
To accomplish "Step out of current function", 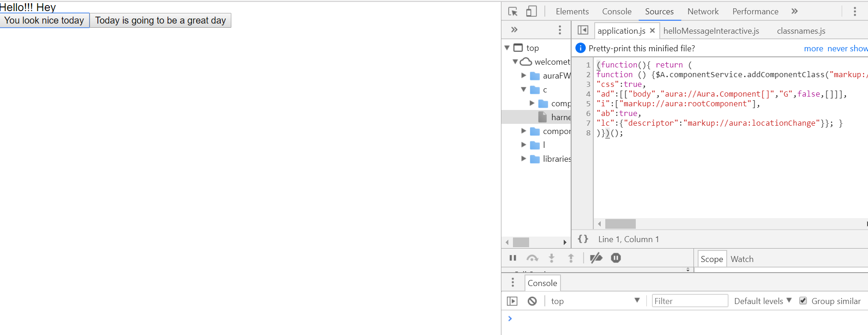I will 571,258.
